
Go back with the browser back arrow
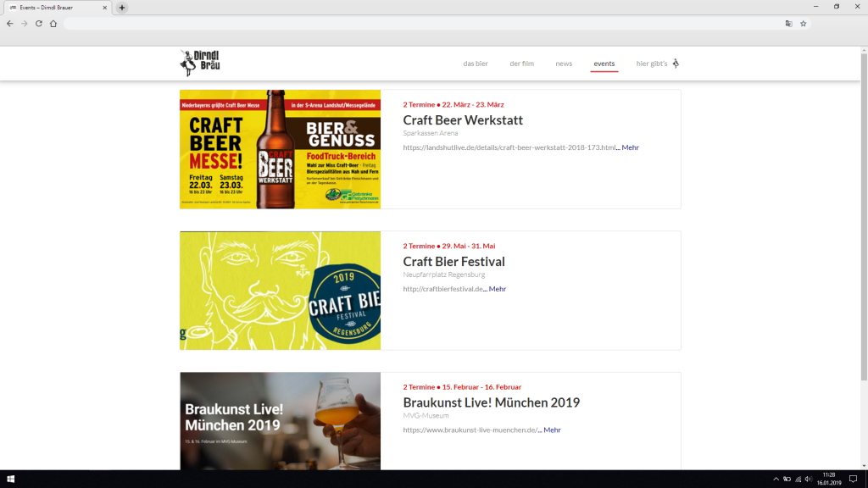(x=10, y=24)
